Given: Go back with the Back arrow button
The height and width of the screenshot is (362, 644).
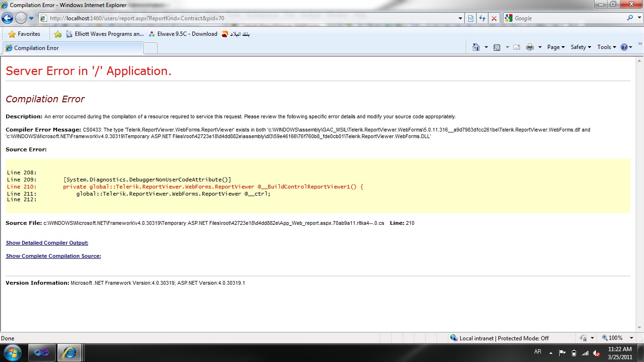Looking at the screenshot, I should pyautogui.click(x=7, y=18).
